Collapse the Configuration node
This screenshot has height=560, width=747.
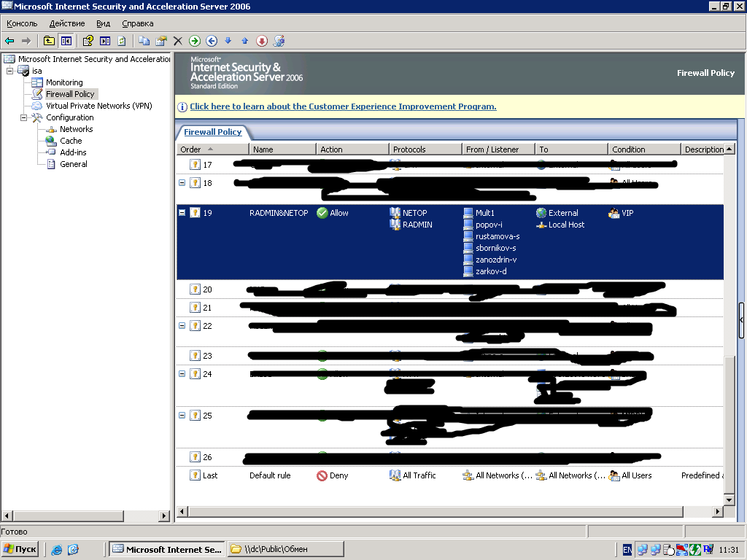(x=23, y=117)
